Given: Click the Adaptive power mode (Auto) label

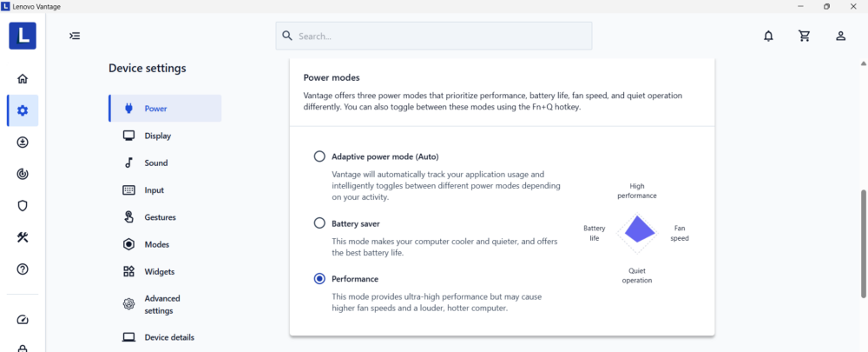Looking at the screenshot, I should click(385, 156).
